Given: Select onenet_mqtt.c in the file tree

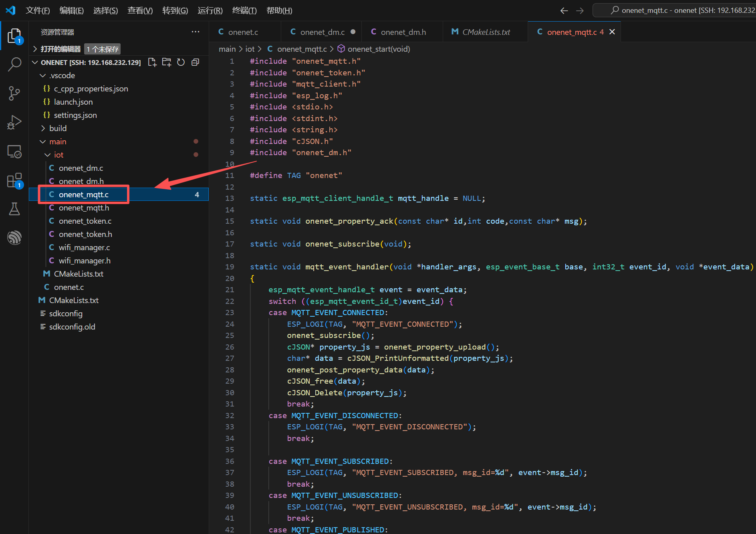Looking at the screenshot, I should (x=84, y=194).
